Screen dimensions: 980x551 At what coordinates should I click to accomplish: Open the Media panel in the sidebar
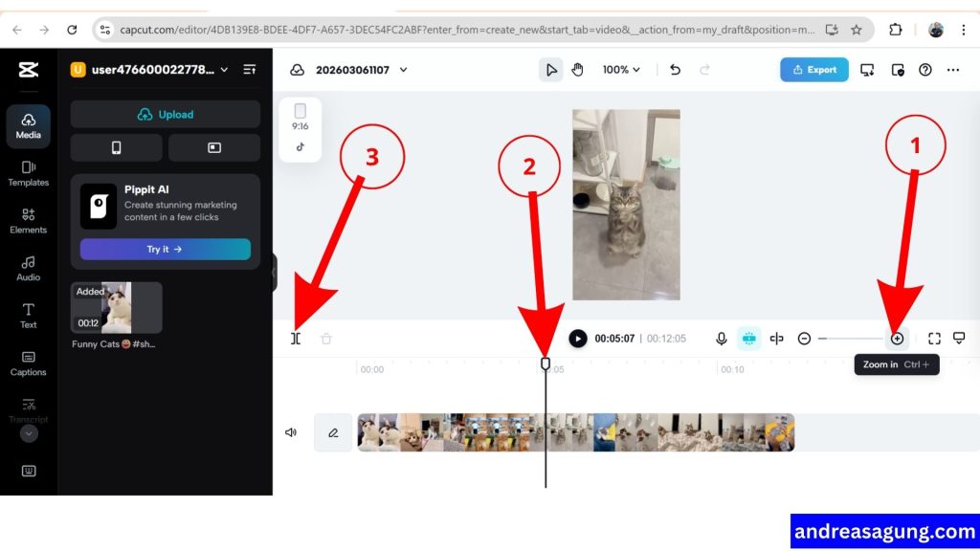point(28,126)
